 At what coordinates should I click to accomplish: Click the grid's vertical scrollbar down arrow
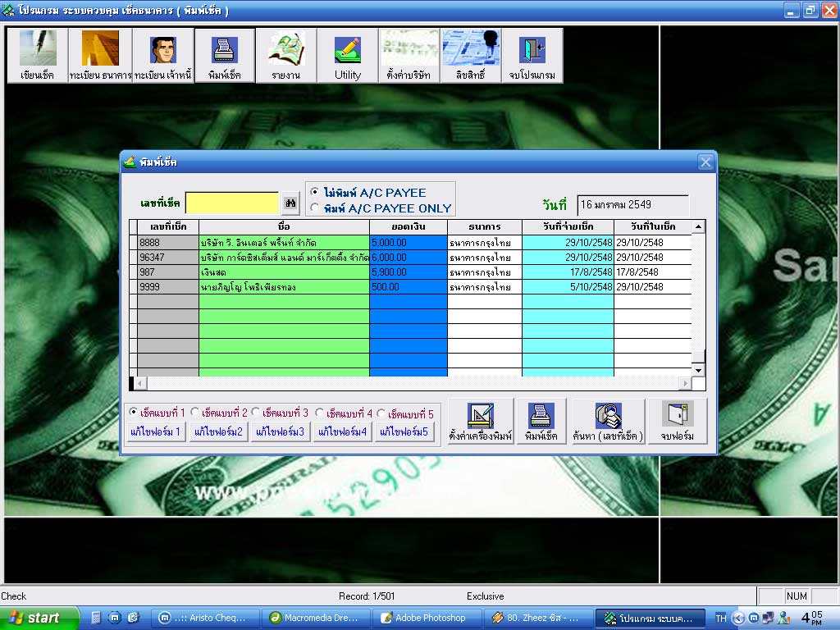click(698, 371)
